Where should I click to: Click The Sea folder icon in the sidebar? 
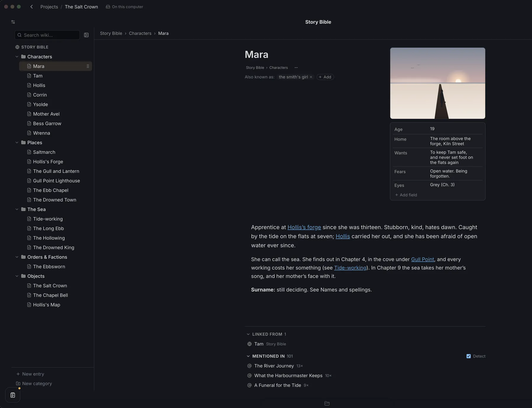pos(23,209)
